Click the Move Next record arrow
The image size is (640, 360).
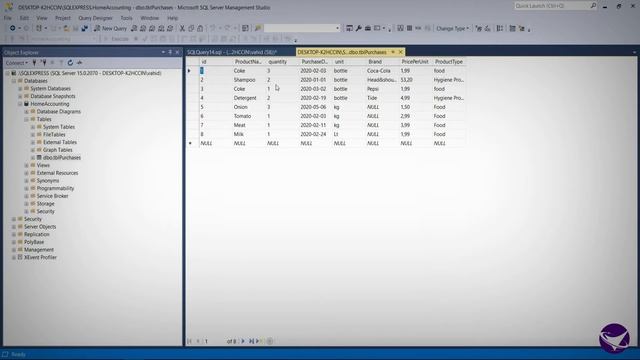pyautogui.click(x=243, y=341)
